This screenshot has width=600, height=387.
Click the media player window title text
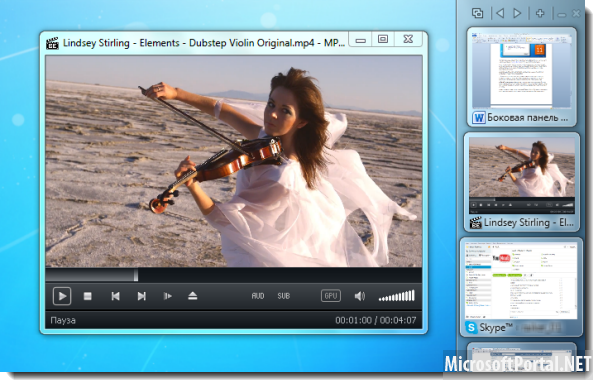(204, 43)
